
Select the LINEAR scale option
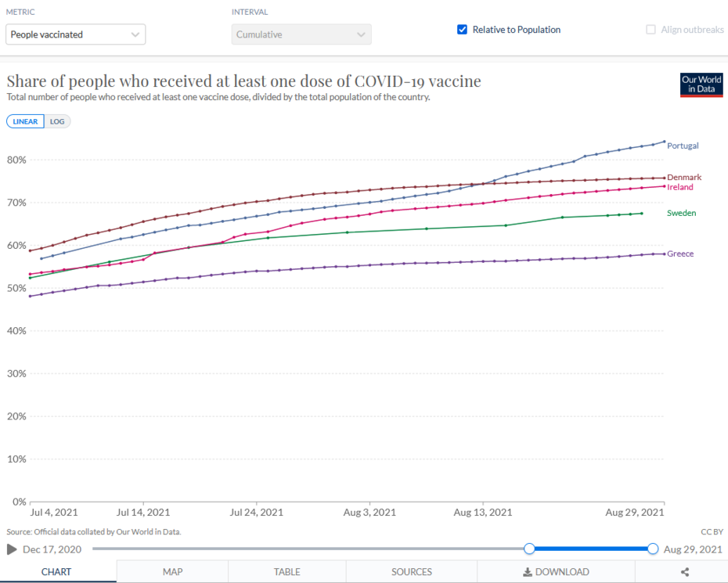[x=25, y=122]
